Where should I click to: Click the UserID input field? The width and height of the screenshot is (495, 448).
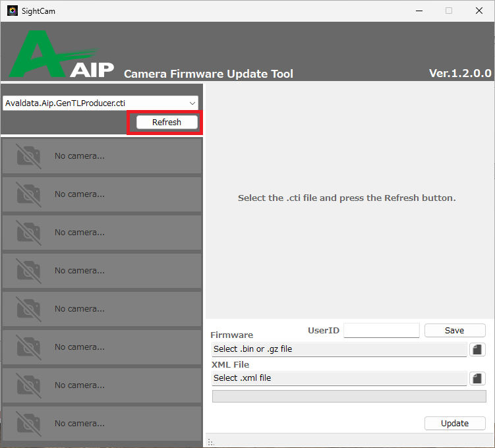tap(382, 330)
